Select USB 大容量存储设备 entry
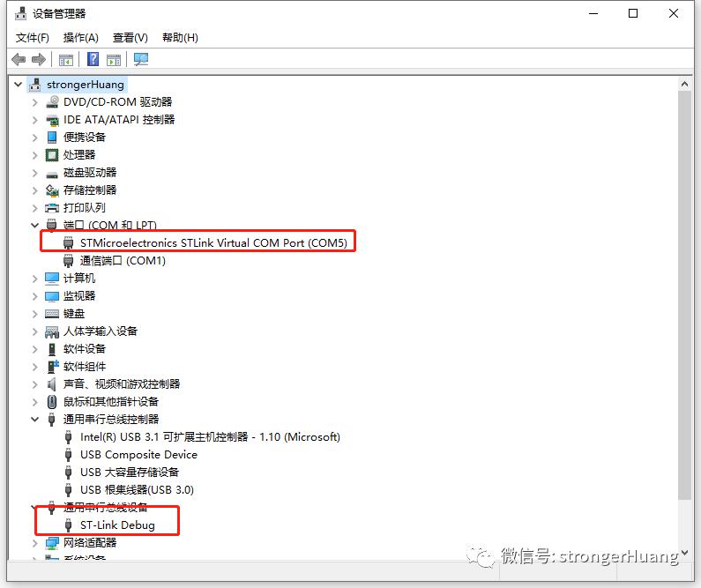This screenshot has width=701, height=588. coord(130,473)
